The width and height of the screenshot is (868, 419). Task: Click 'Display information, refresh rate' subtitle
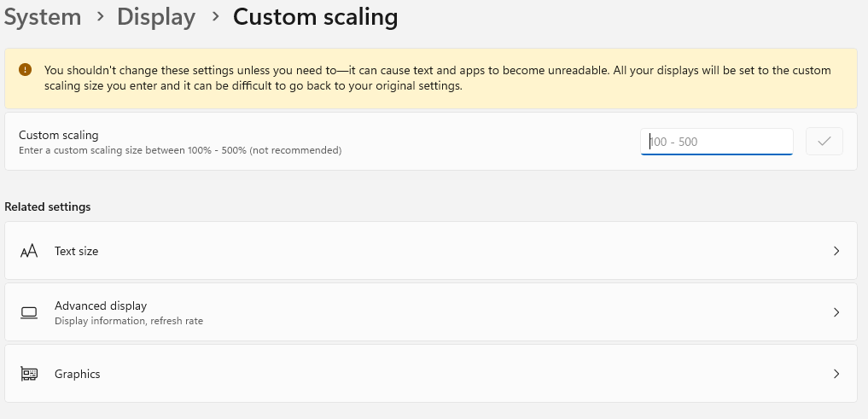(x=129, y=321)
